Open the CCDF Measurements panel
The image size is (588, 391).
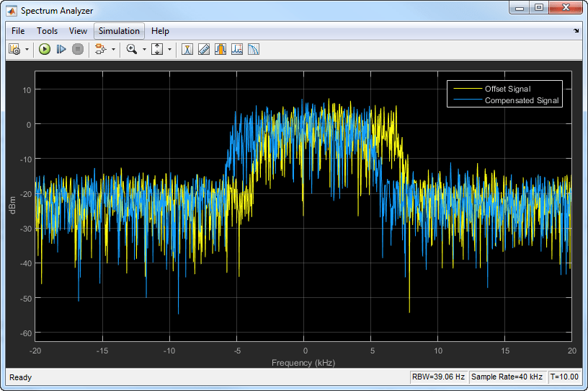point(253,49)
